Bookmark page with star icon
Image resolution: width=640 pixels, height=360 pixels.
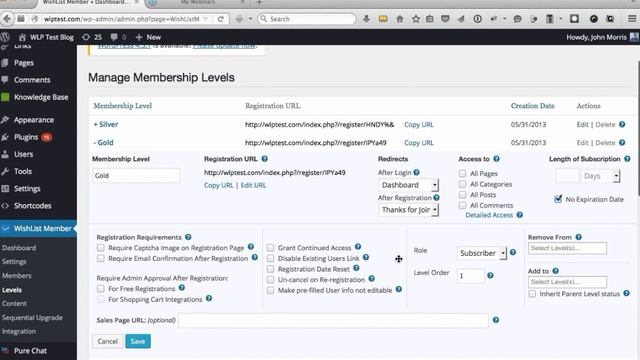click(416, 19)
